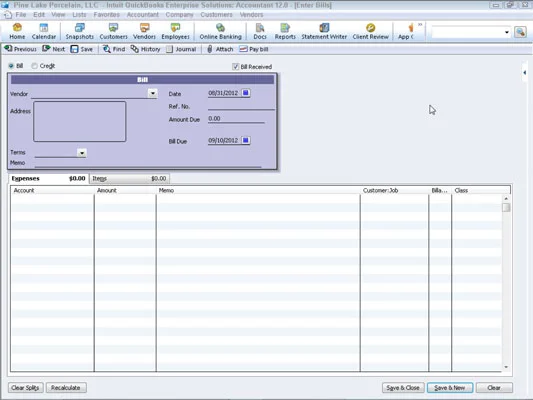Click the Ref. No. input field

click(x=241, y=106)
